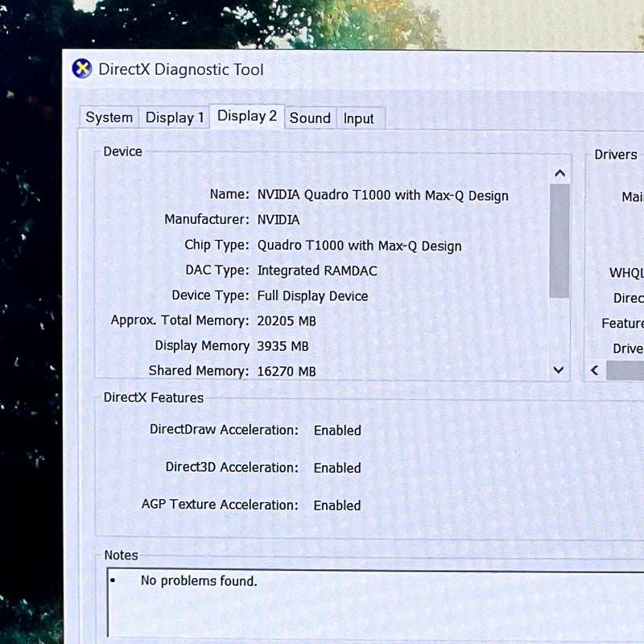Click the Device list scroll-down arrow
The height and width of the screenshot is (644, 644).
(x=559, y=369)
